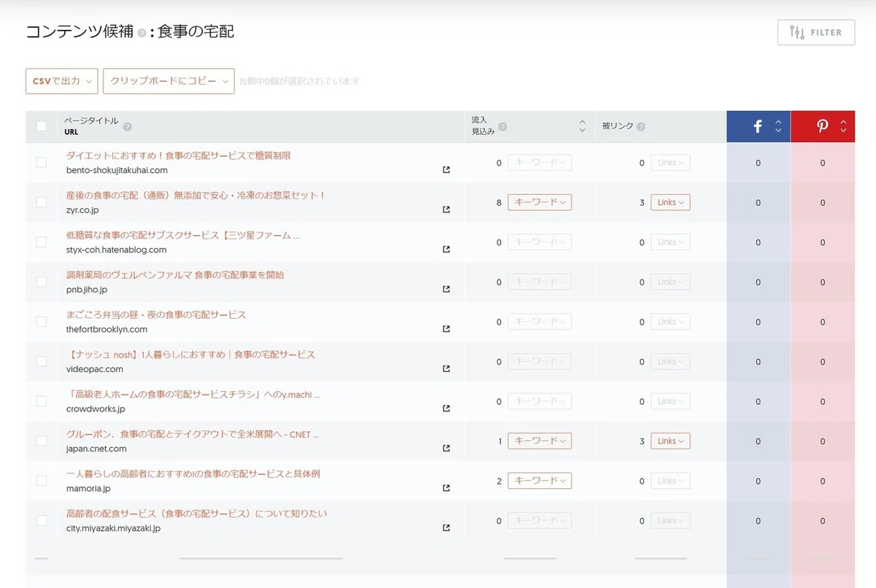Open 低糖質な食事の宅配サブスクサービス link
The image size is (876, 588).
[x=182, y=235]
